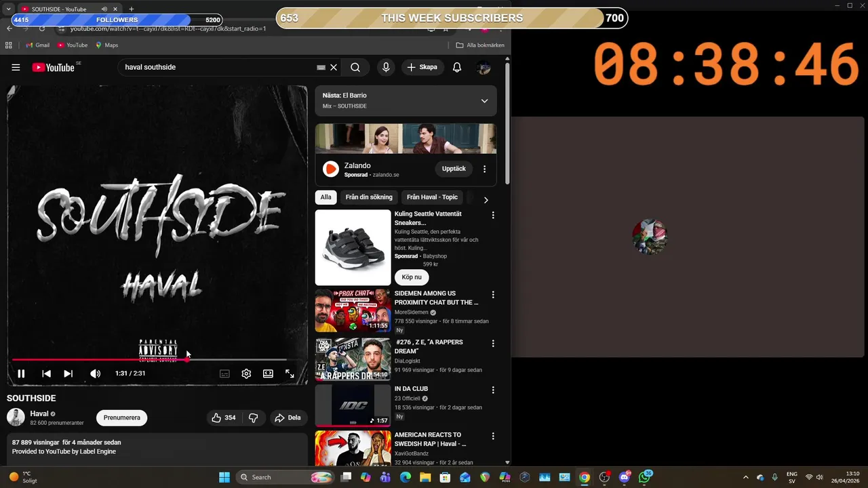
Task: Click Upptäck on the Zalando ad
Action: [454, 169]
